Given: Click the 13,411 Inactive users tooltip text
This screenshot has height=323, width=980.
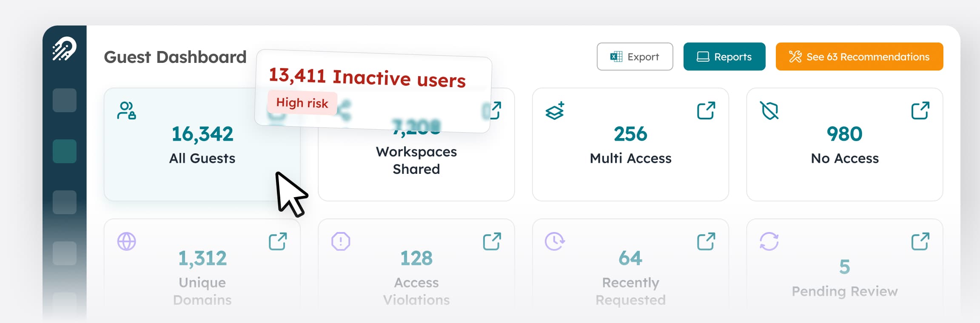Looking at the screenshot, I should (367, 78).
